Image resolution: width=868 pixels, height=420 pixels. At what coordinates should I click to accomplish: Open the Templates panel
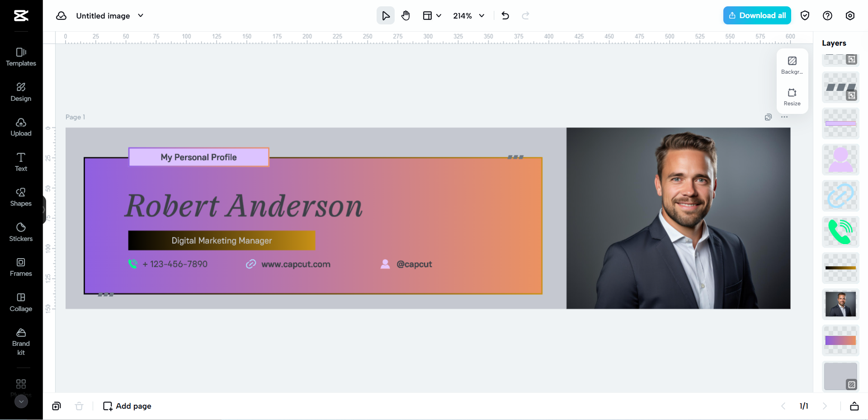click(x=21, y=57)
